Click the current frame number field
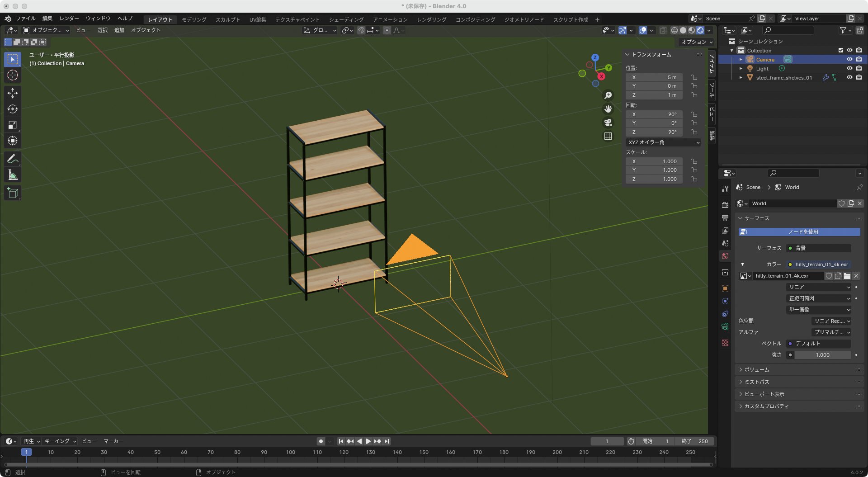 pos(607,441)
